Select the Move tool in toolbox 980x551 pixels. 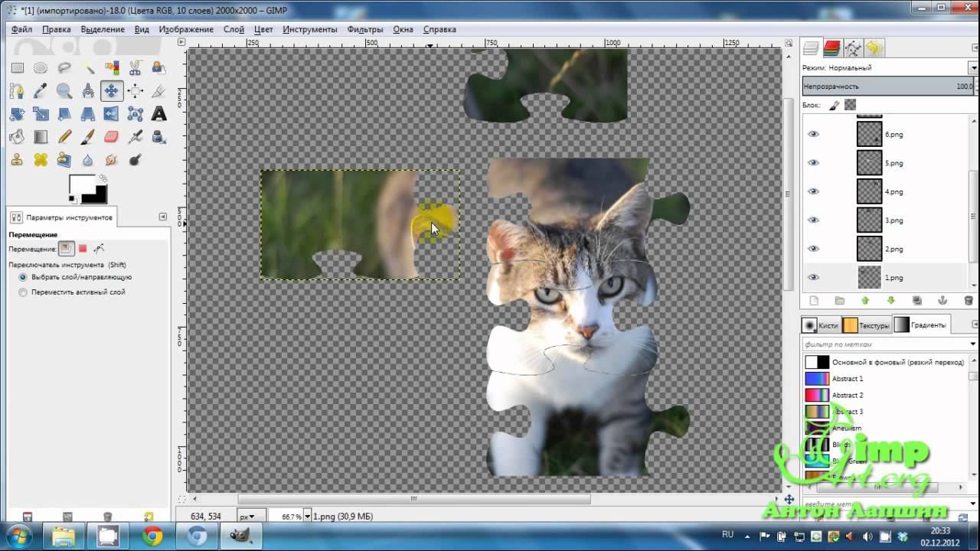112,91
